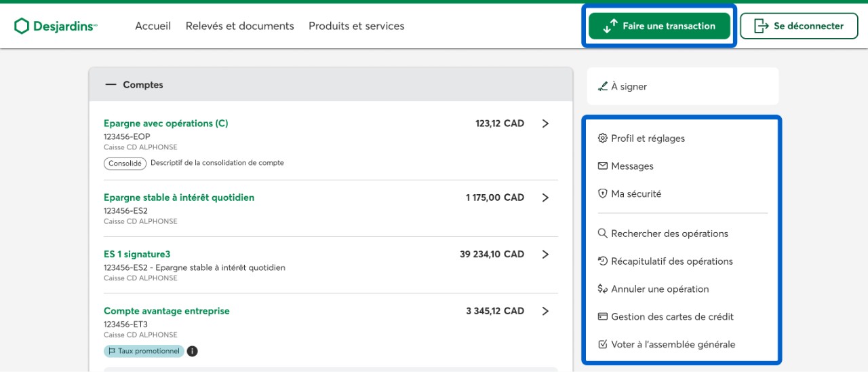
Task: Click the info icon beside Taux promotionnel
Action: coord(193,352)
